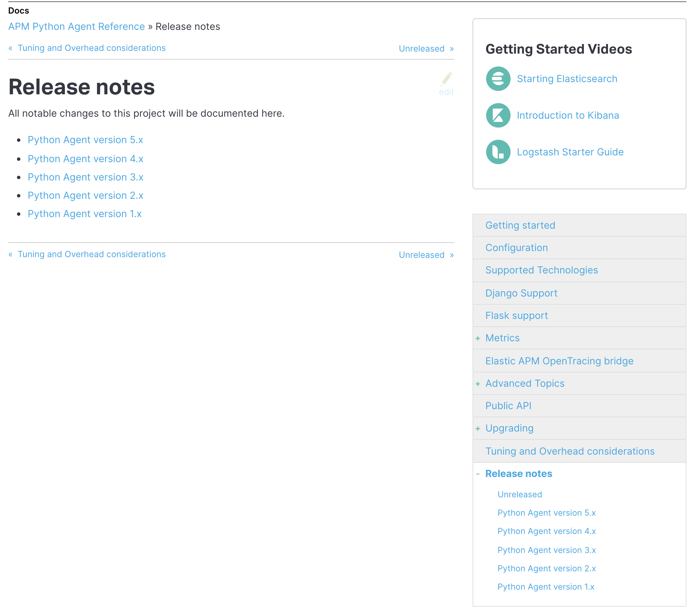Open Python Agent version 1.x in main list
The image size is (700, 612).
tap(85, 214)
